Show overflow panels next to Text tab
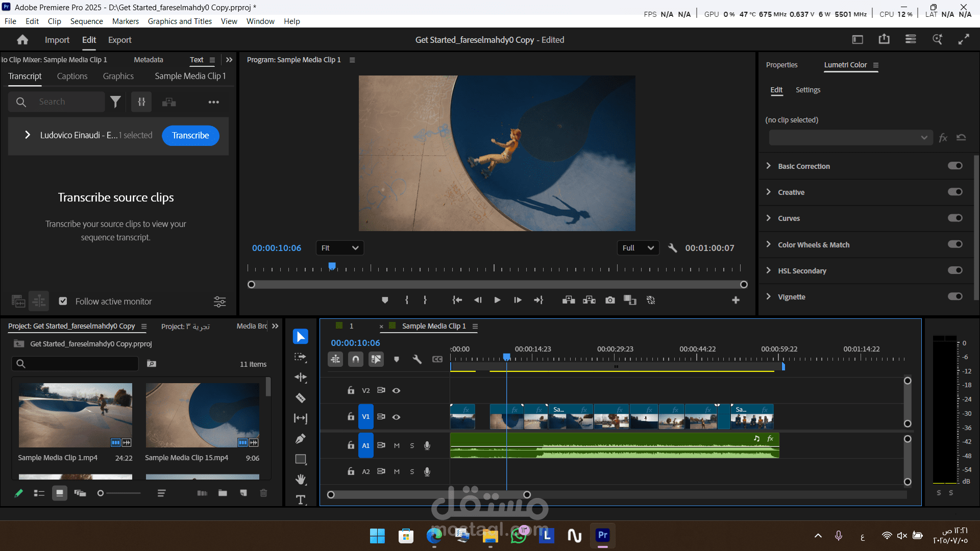This screenshot has height=551, width=980. click(x=229, y=60)
